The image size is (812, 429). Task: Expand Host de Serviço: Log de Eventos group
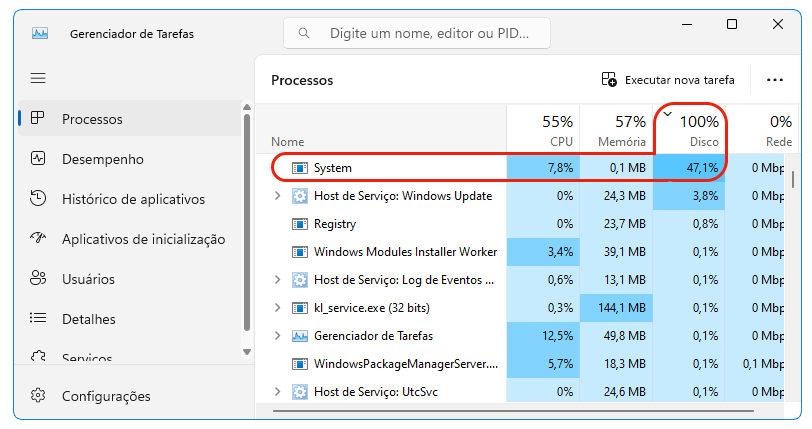click(x=278, y=280)
